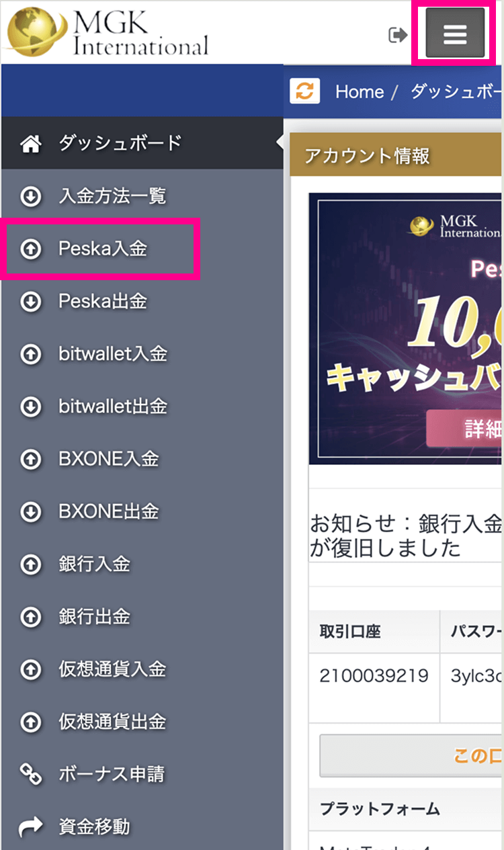Open bitwallet出金 sidebar entry

pos(142,407)
